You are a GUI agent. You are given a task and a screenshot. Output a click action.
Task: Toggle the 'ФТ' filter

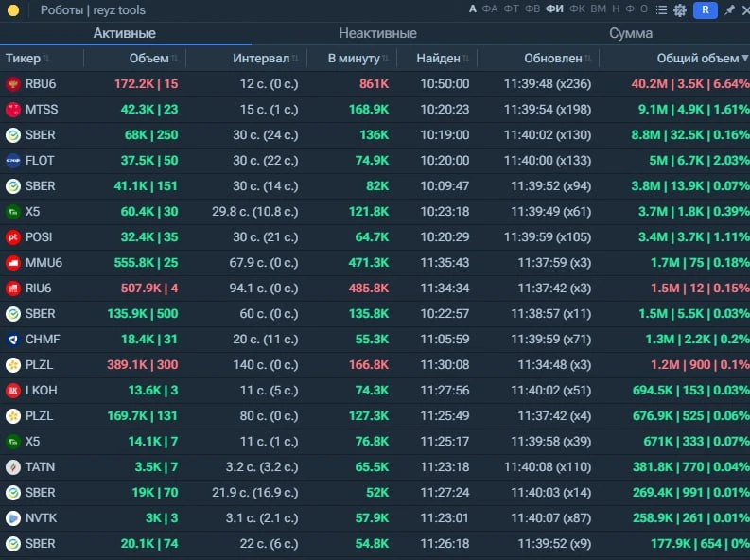[x=511, y=9]
